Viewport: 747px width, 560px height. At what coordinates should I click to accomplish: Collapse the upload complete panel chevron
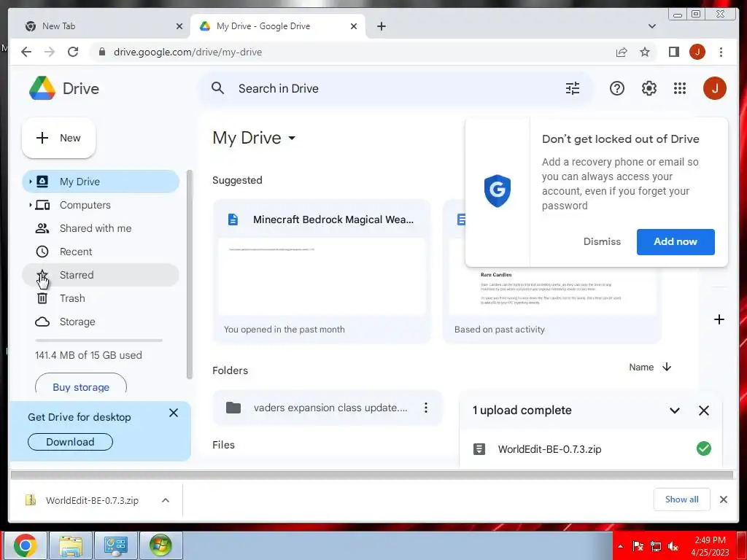[674, 411]
